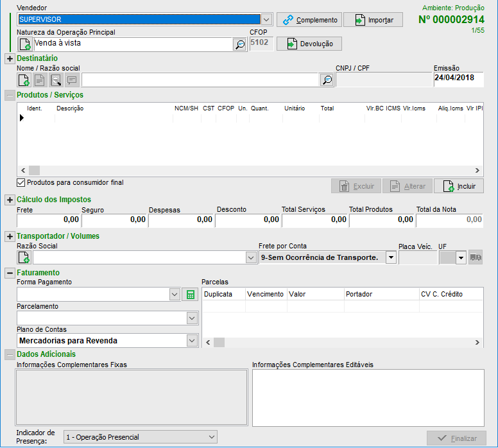This screenshot has width=498, height=448.
Task: Open calculator icon next to Forma Pagamento
Action: point(190,295)
